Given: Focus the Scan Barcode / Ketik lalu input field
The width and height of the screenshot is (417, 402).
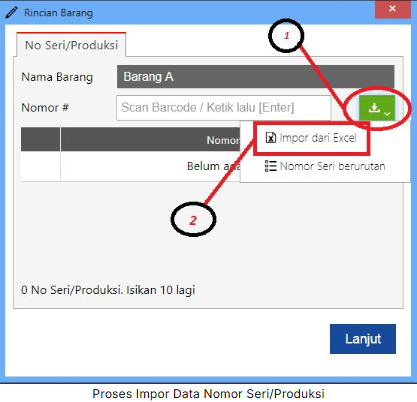Looking at the screenshot, I should click(x=223, y=108).
